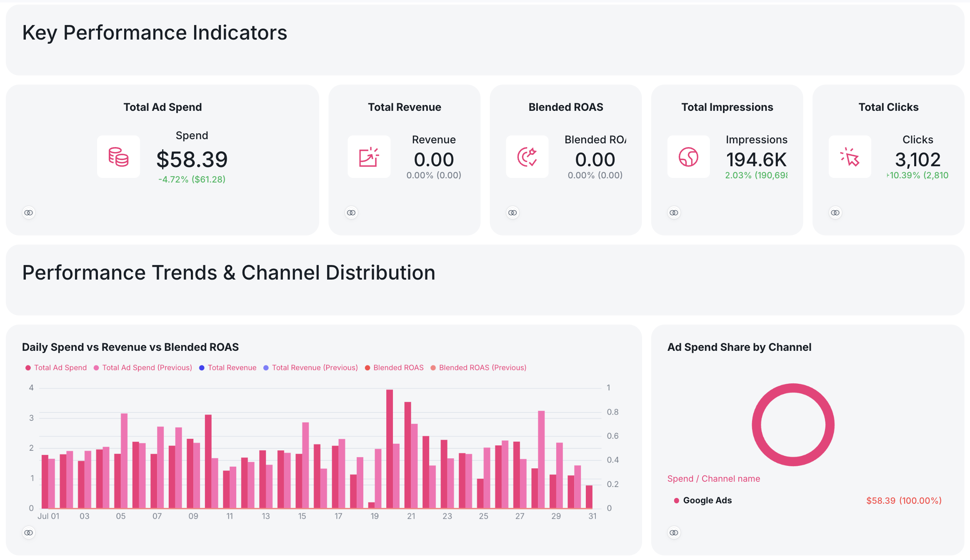Click the -4.72% ($61.28) change text
The image size is (970, 560).
[192, 180]
